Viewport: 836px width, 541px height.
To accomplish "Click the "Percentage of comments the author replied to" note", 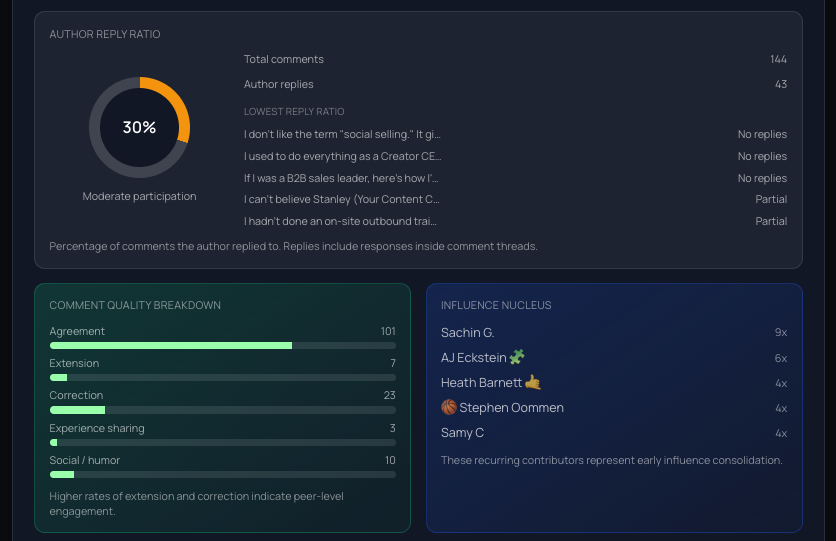I will [x=293, y=246].
